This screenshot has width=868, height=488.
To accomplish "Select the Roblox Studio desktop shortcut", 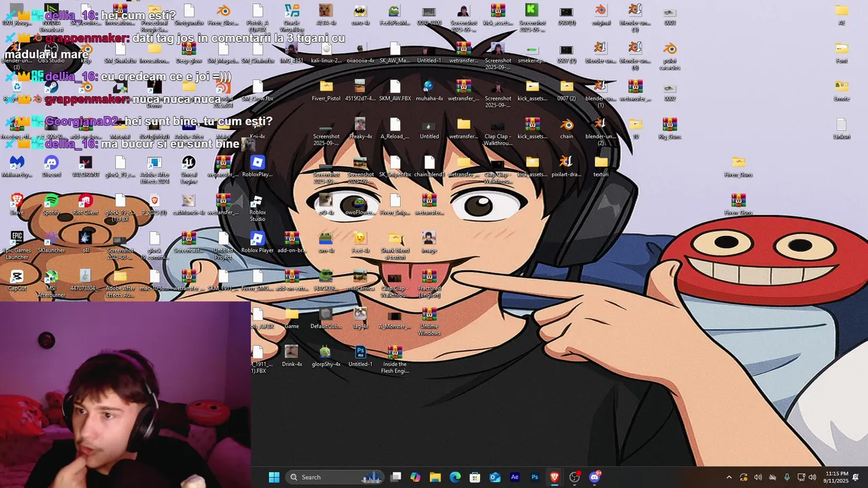I will [x=257, y=208].
